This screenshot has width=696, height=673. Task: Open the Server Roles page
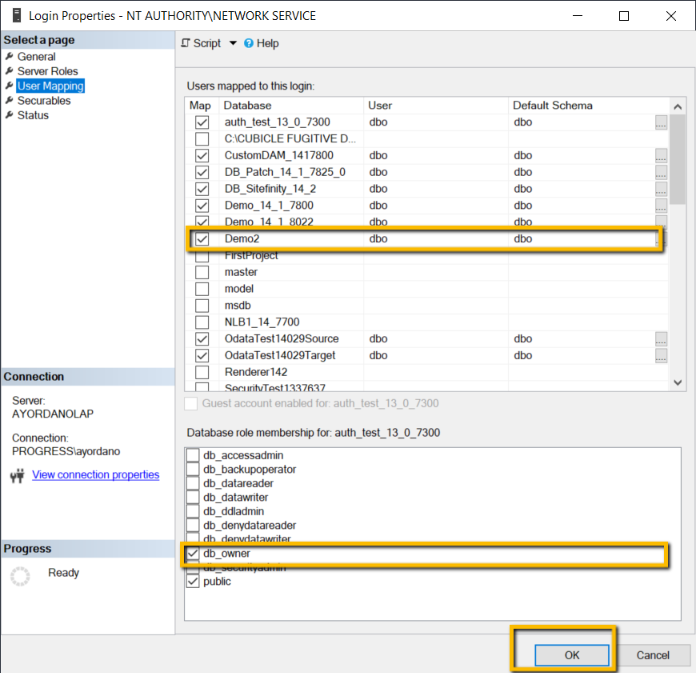[47, 71]
